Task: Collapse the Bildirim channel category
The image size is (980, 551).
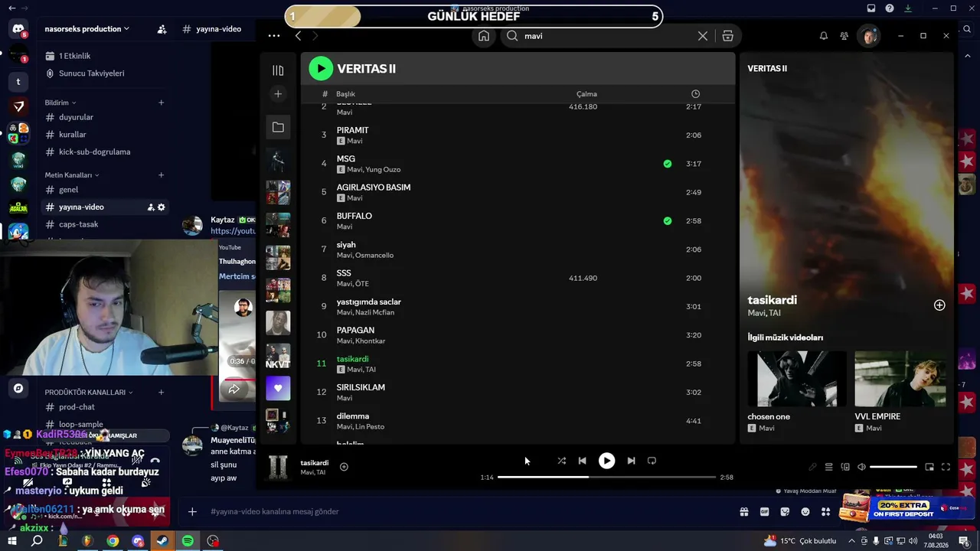Action: [60, 103]
